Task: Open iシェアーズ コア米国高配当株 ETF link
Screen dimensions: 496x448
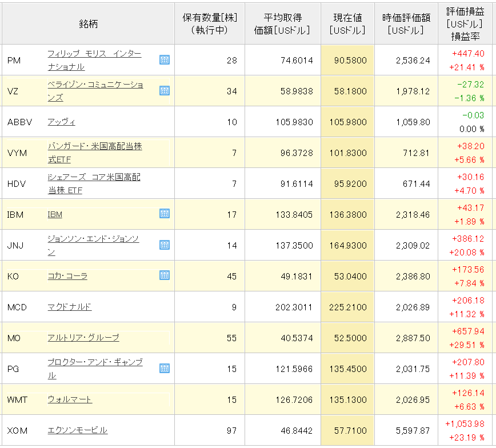Action: click(x=94, y=183)
